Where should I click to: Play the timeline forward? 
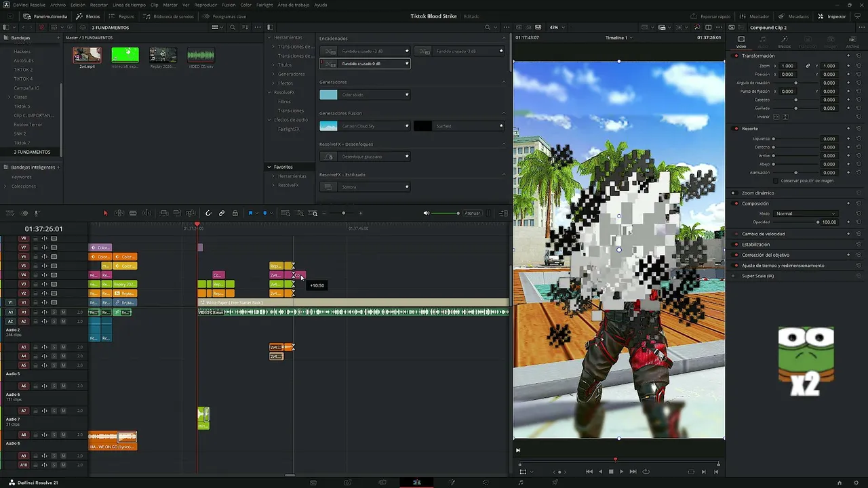[621, 472]
